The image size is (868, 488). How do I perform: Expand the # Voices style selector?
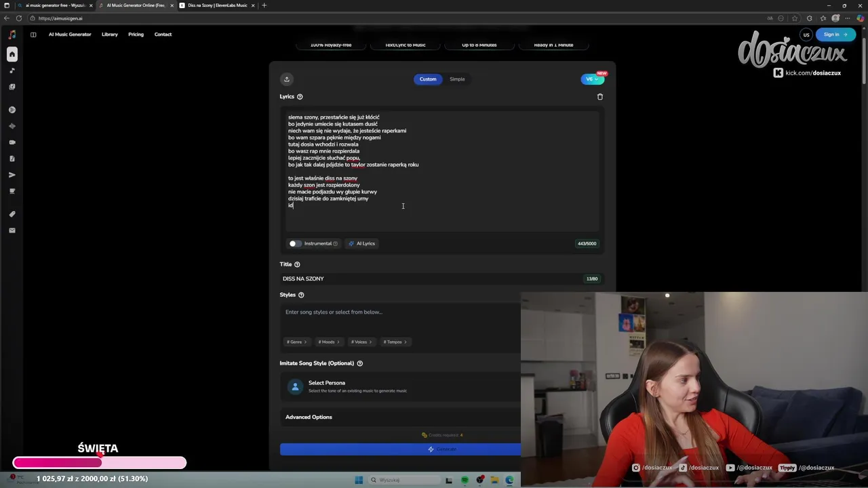(361, 342)
